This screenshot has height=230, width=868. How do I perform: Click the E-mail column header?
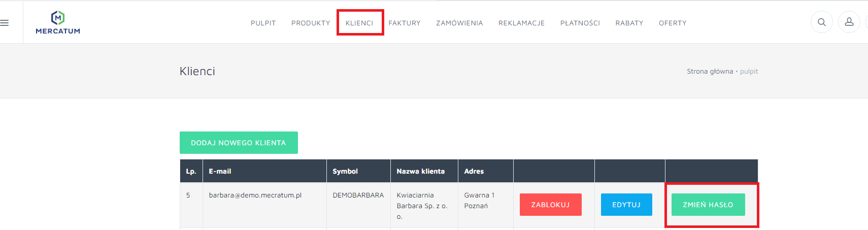[220, 172]
